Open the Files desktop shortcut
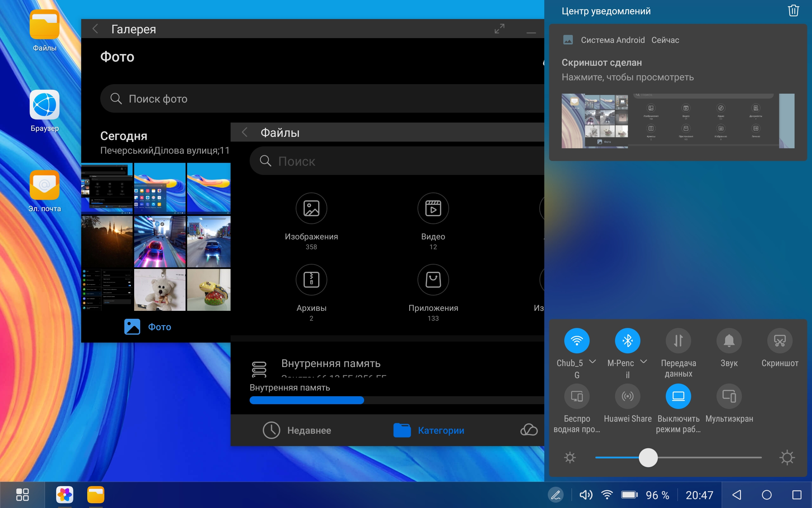 click(45, 30)
